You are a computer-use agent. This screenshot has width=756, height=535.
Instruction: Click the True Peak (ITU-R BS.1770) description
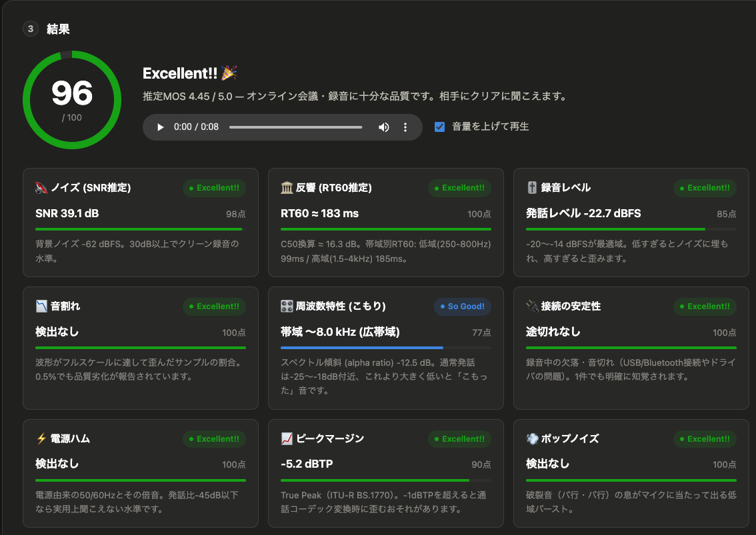point(384,502)
